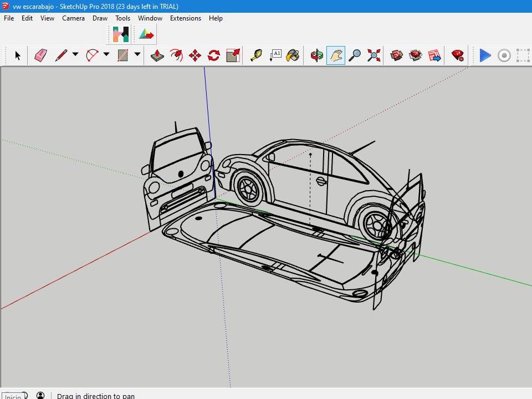Select the Text label tool
Screen dimensions: 532x399
click(275, 55)
